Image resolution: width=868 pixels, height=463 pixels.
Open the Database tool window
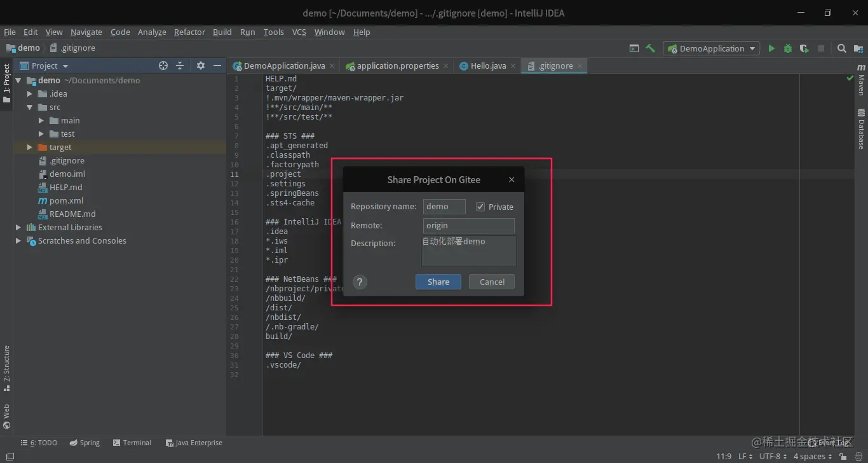coord(861,130)
